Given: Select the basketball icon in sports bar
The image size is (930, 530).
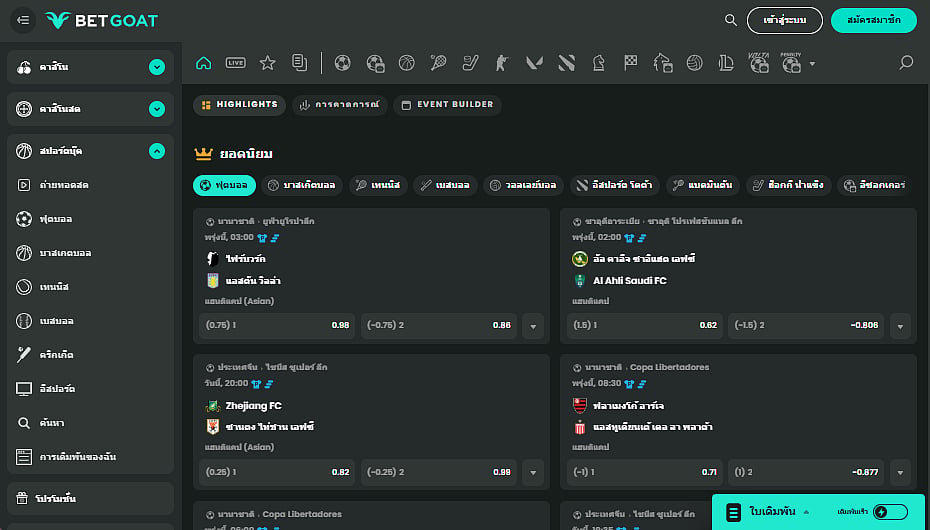Looking at the screenshot, I should pyautogui.click(x=406, y=63).
